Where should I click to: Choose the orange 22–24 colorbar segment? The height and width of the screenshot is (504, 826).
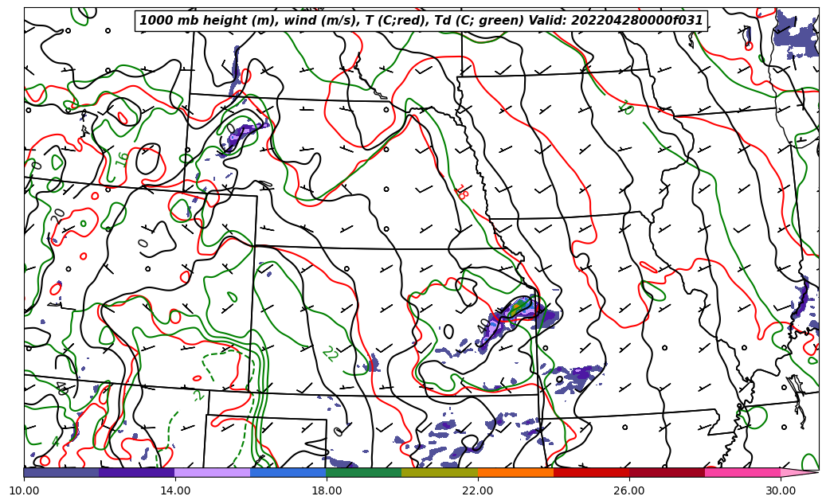point(515,472)
